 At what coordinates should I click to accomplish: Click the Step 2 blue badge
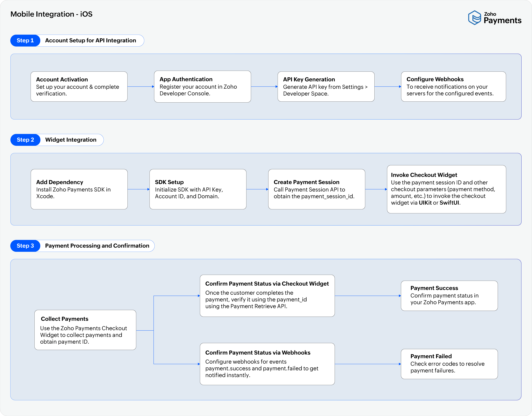25,140
